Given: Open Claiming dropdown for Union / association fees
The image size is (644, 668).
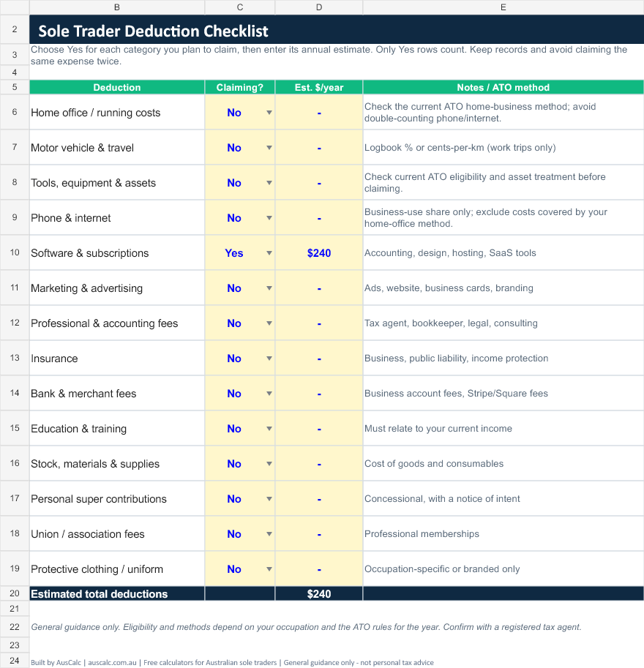Looking at the screenshot, I should point(269,534).
